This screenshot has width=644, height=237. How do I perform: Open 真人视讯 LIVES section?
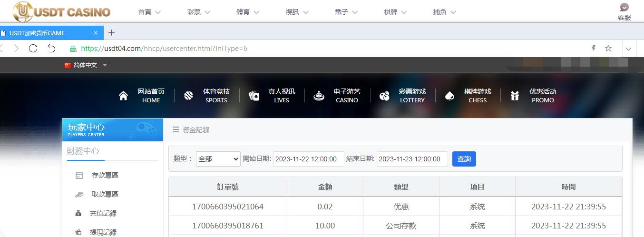[282, 96]
